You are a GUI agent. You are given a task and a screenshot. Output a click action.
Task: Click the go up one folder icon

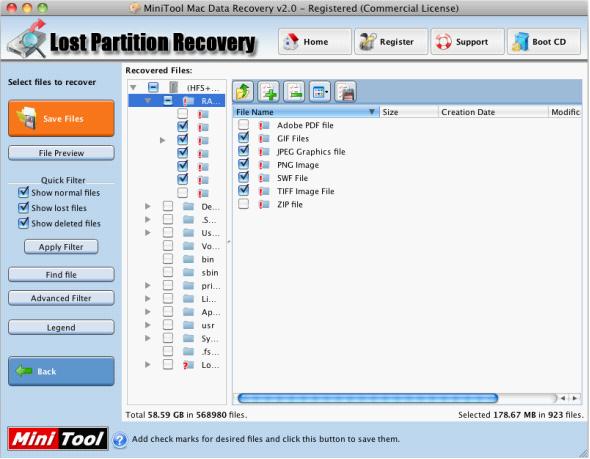[x=243, y=91]
